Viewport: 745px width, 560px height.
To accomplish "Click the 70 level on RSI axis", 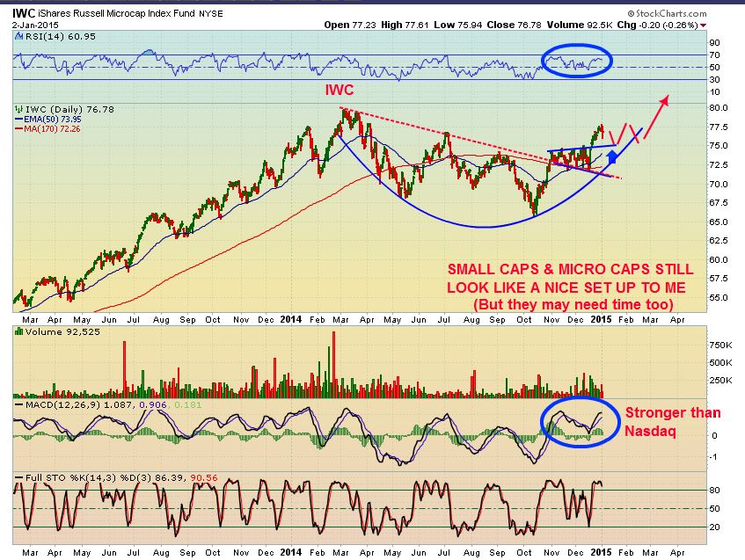I will pos(714,55).
